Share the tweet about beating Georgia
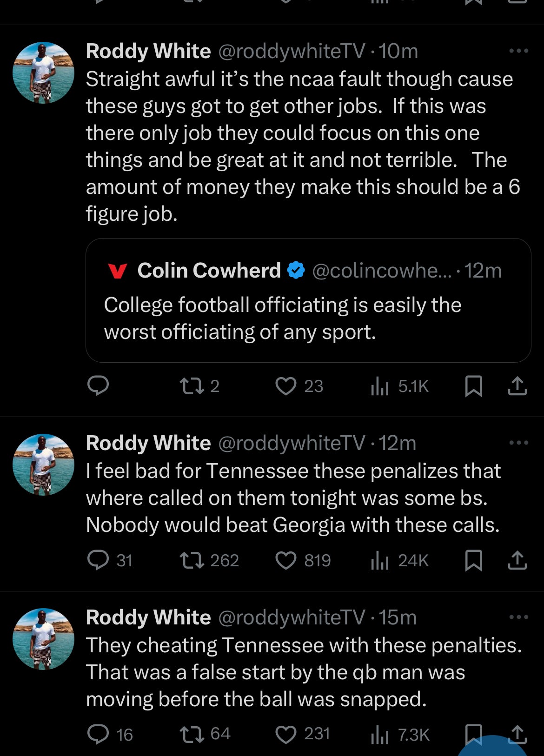The width and height of the screenshot is (544, 756). tap(517, 561)
